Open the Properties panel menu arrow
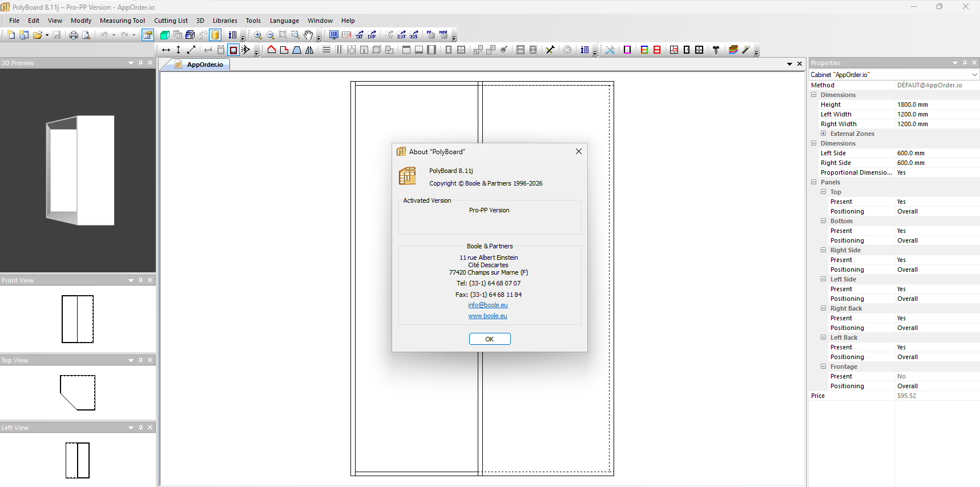Image resolution: width=980 pixels, height=487 pixels. click(955, 63)
